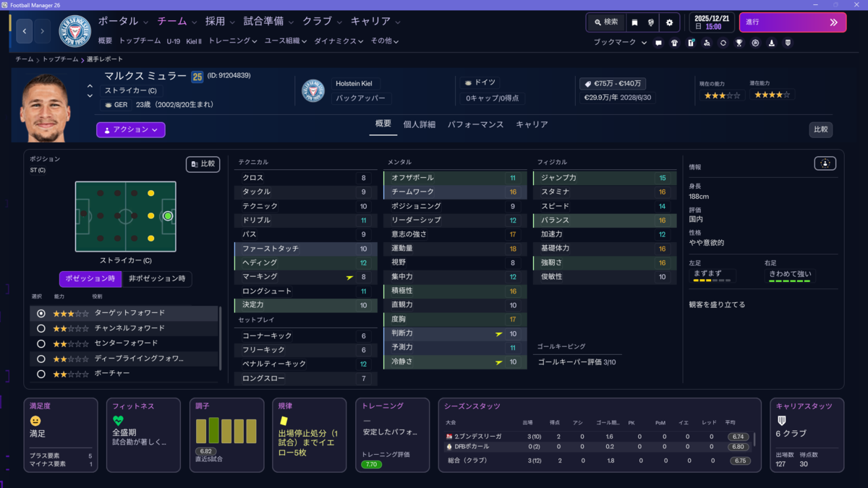
Task: Click the 比較 button in ポジション panel
Action: (x=203, y=164)
